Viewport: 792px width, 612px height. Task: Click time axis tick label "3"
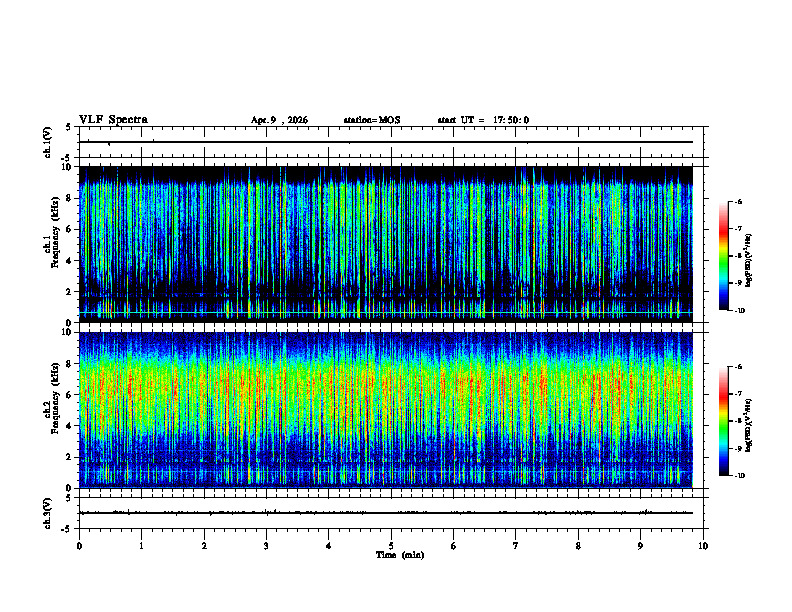click(266, 546)
